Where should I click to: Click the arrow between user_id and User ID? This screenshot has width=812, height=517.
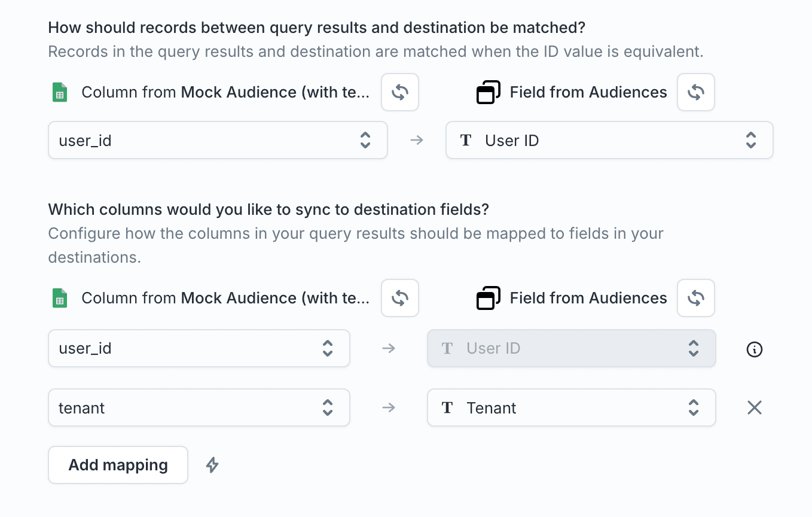(417, 140)
